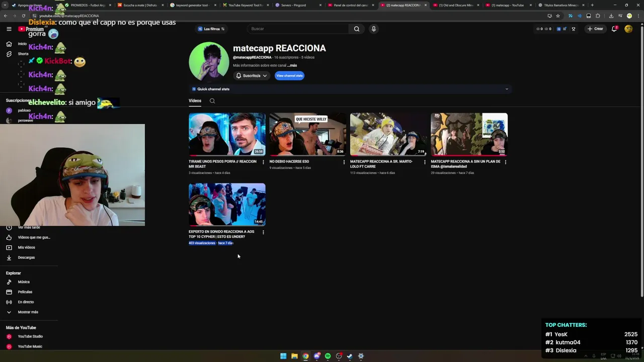Image resolution: width=644 pixels, height=362 pixels.
Task: Open Discord from the taskbar
Action: point(316,356)
